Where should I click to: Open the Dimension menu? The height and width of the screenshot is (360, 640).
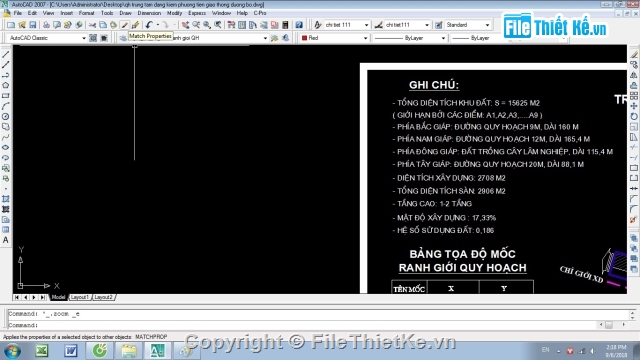[x=149, y=13]
